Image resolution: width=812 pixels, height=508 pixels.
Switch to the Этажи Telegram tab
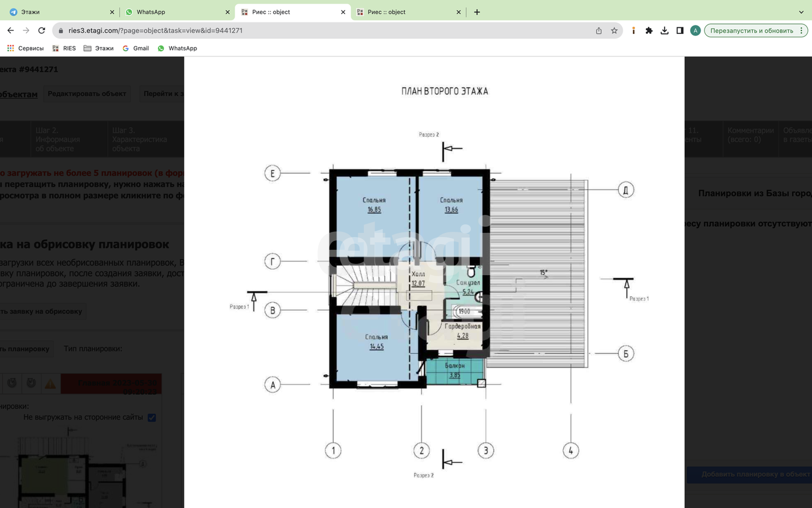(58, 12)
